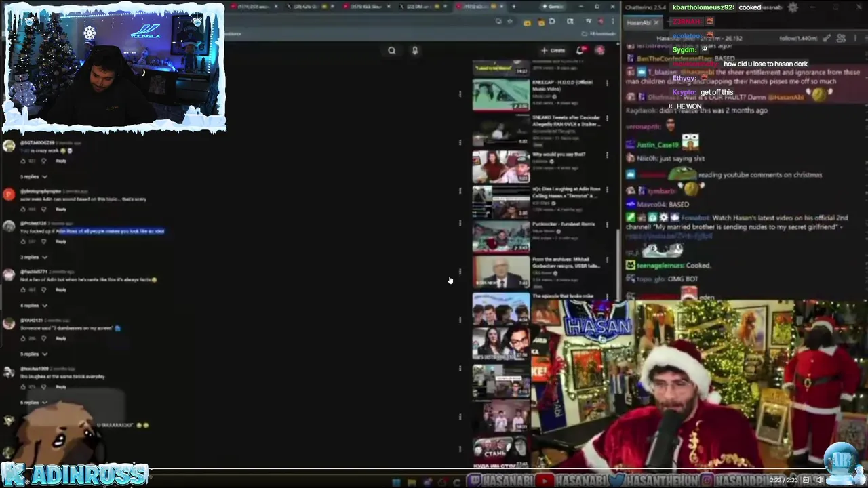The width and height of the screenshot is (868, 488).
Task: Open 'Punkrocker - Eurobeat Remix' video title
Action: click(564, 224)
